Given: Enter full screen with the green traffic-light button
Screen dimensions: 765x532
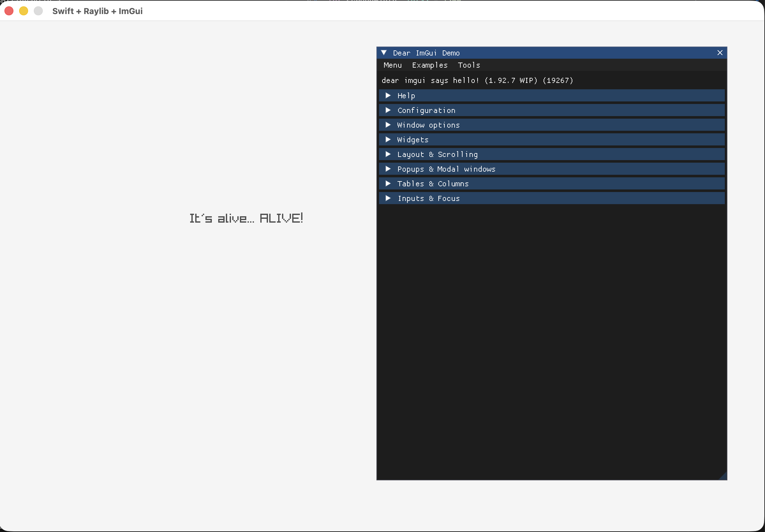Looking at the screenshot, I should coord(38,11).
